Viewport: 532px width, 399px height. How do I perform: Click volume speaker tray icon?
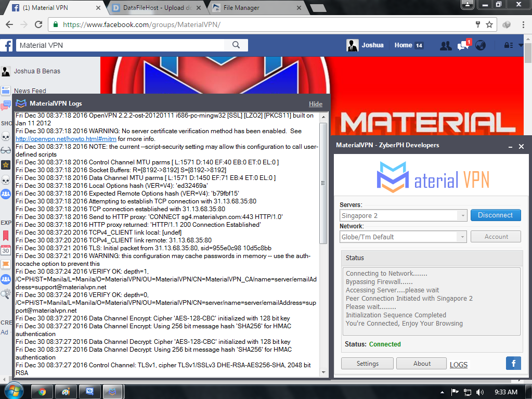(x=480, y=392)
